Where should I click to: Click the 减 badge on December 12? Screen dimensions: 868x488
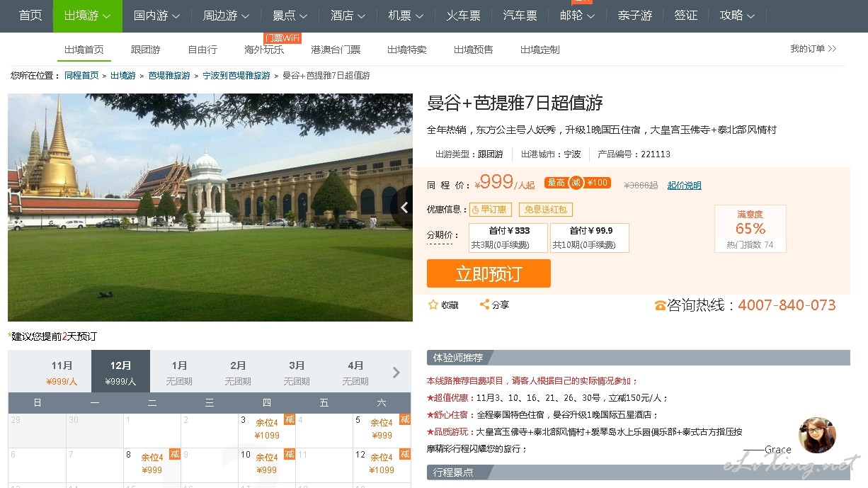[405, 453]
